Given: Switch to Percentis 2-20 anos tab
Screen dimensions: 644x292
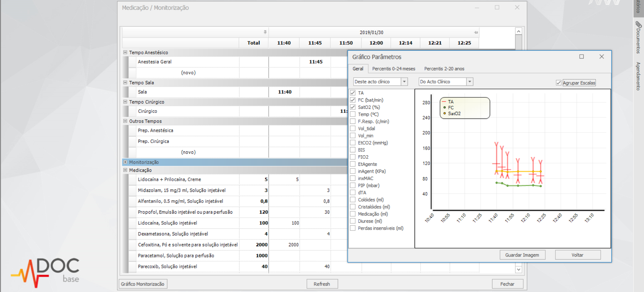Looking at the screenshot, I should (x=444, y=69).
